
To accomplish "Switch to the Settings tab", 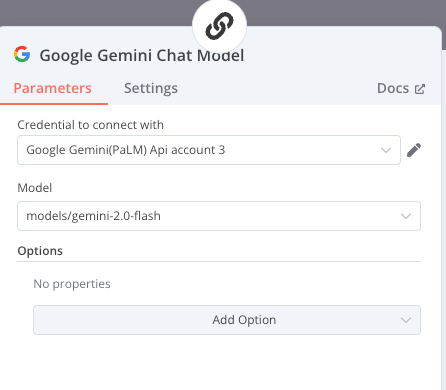I will tap(151, 88).
